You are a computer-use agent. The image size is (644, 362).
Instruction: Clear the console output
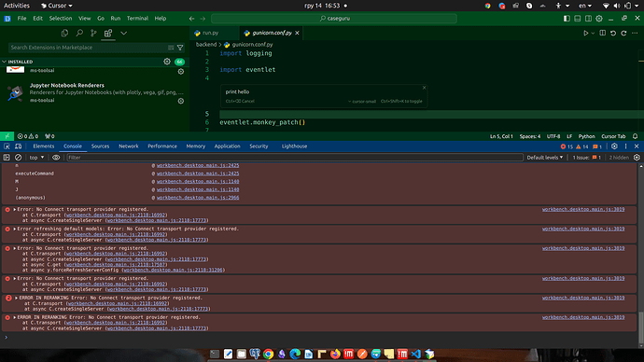point(18,158)
